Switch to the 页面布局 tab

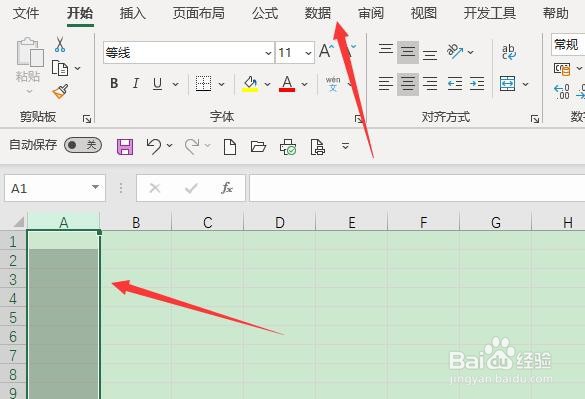(x=198, y=14)
